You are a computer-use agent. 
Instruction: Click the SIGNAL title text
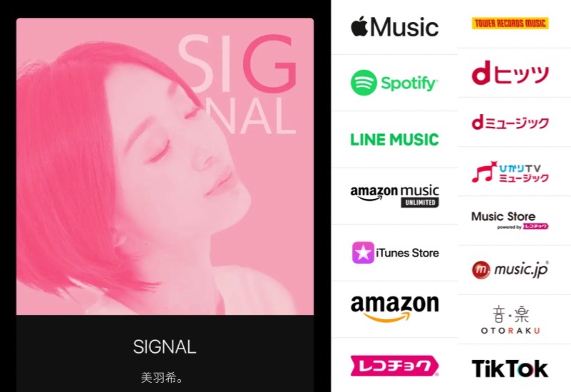click(165, 347)
